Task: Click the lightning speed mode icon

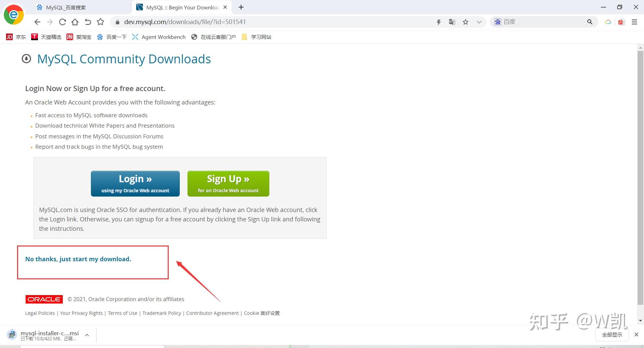Action: click(438, 22)
